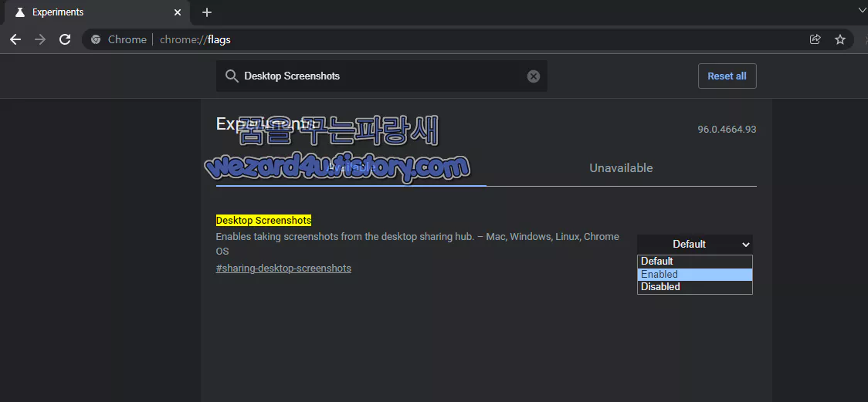868x402 pixels.
Task: Clear the search text with the X icon
Action: pyautogui.click(x=533, y=76)
